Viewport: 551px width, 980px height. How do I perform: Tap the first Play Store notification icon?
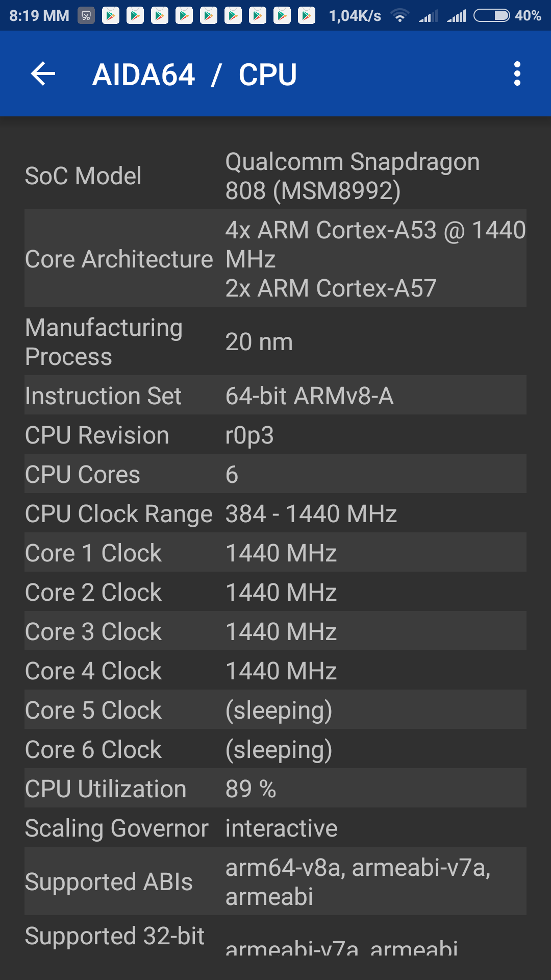110,16
